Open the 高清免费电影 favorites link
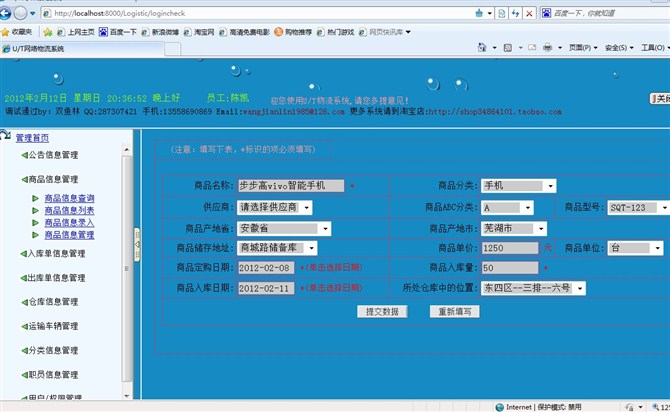Viewport: 670px width, 412px height. (244, 32)
